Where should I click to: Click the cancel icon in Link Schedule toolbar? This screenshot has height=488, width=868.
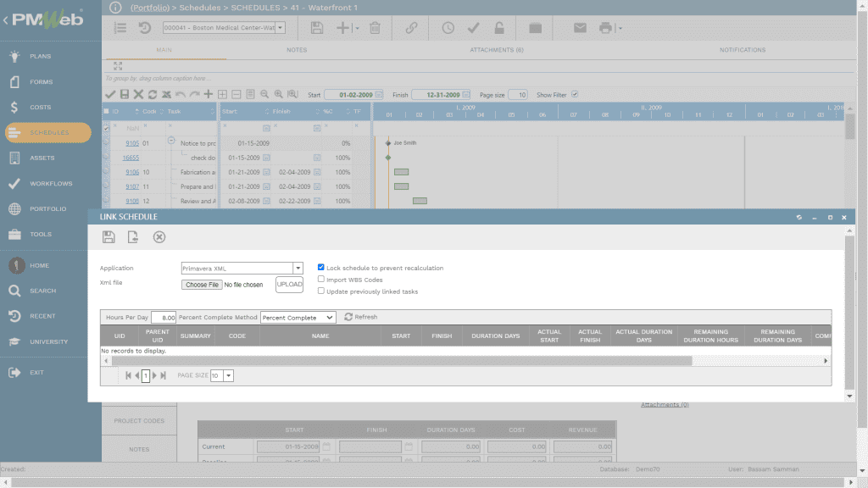coord(159,237)
